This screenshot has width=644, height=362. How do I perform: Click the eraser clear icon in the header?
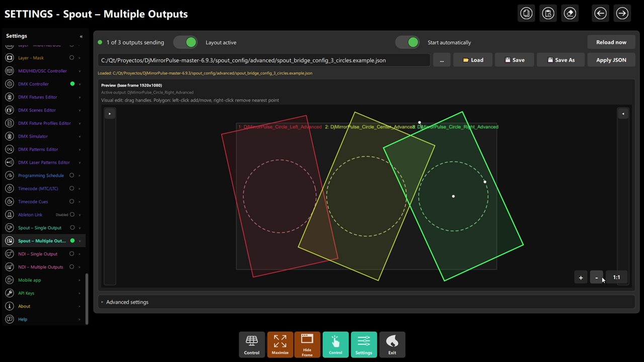tap(570, 13)
